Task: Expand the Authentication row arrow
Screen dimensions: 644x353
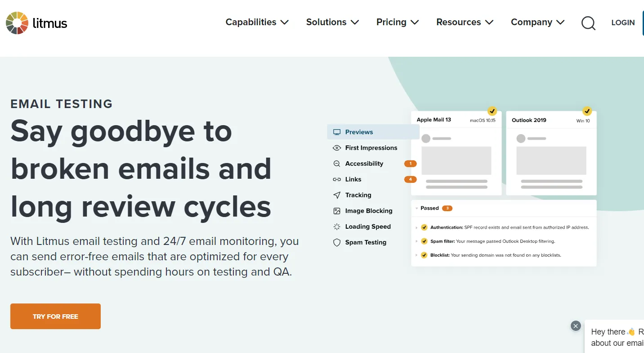Action: pyautogui.click(x=416, y=227)
